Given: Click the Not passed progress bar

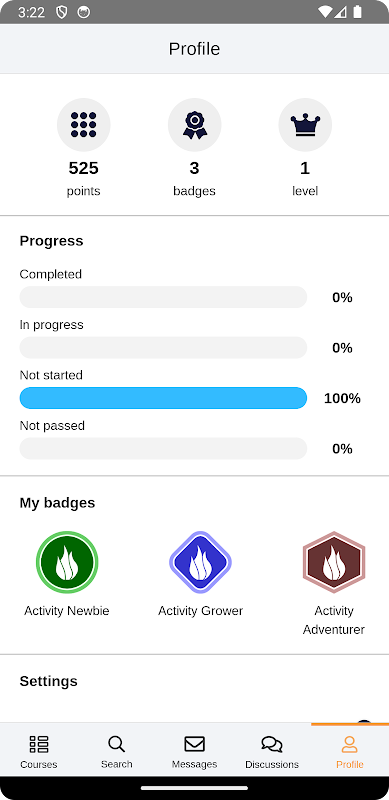Looking at the screenshot, I should point(163,448).
